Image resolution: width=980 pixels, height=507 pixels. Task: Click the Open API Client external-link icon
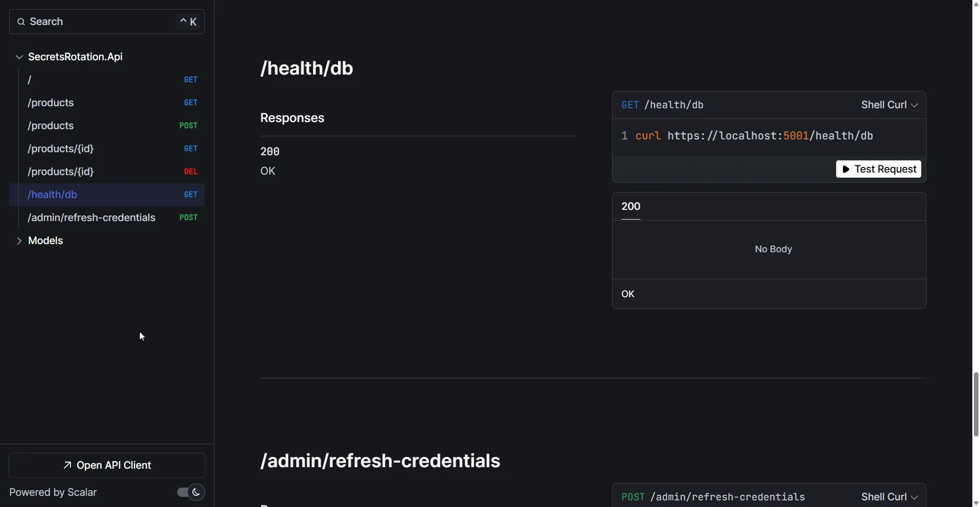point(67,465)
